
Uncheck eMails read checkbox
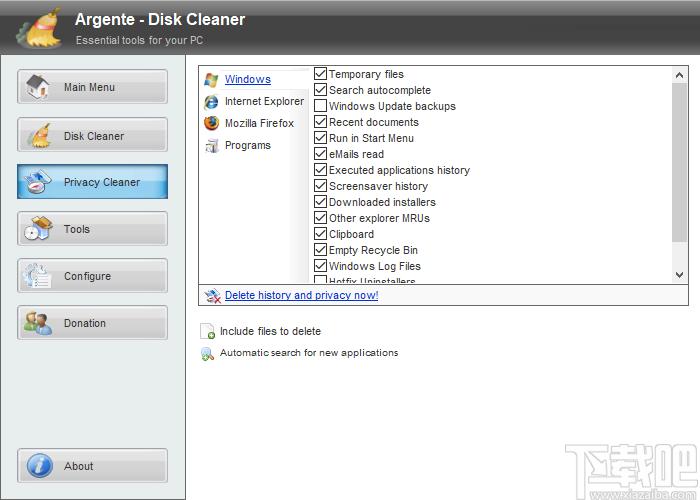[321, 154]
